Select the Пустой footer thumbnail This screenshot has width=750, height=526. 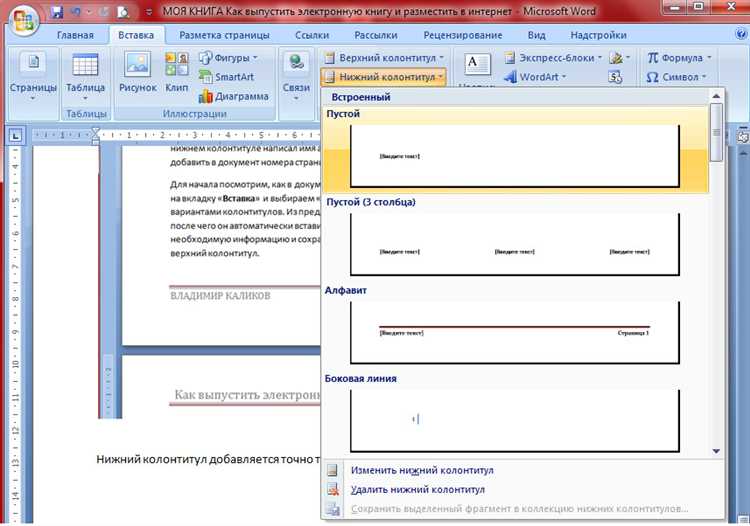pyautogui.click(x=515, y=156)
